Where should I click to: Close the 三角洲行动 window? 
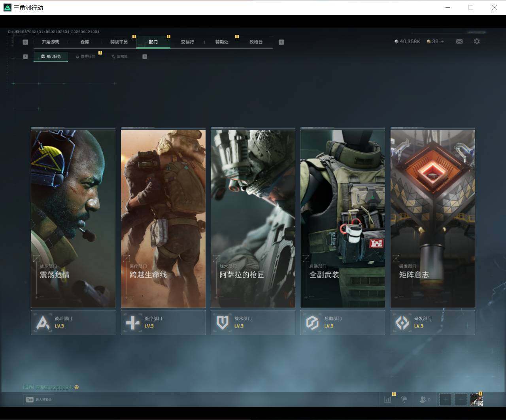click(494, 8)
